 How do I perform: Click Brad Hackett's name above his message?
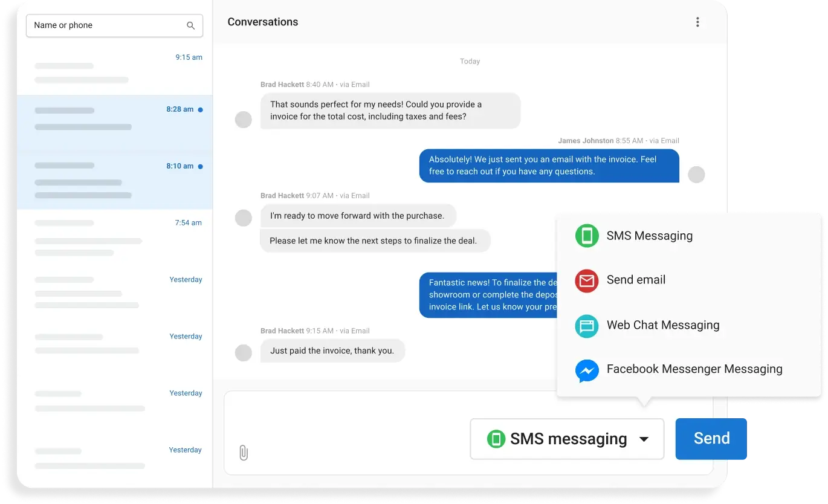point(282,85)
